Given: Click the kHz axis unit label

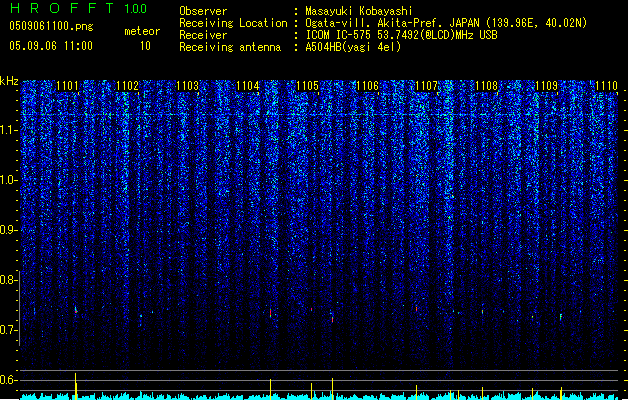Looking at the screenshot, I should click(x=9, y=81).
